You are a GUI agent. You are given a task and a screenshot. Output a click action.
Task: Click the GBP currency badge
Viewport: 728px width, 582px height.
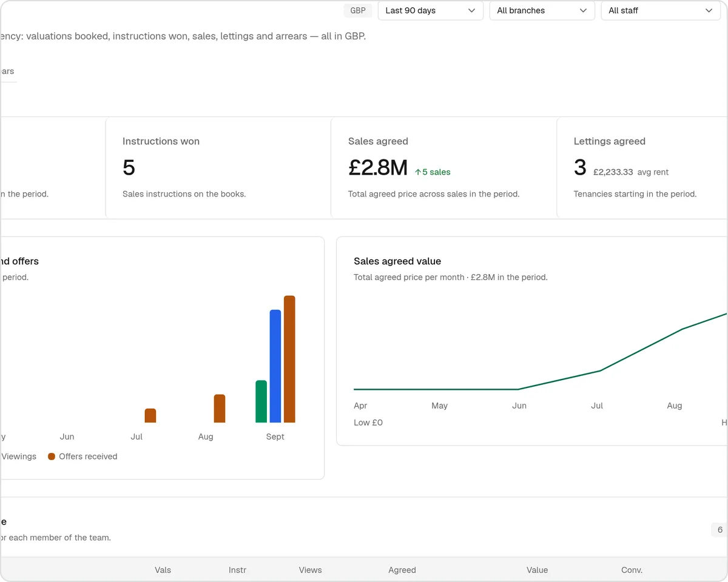[x=358, y=10]
